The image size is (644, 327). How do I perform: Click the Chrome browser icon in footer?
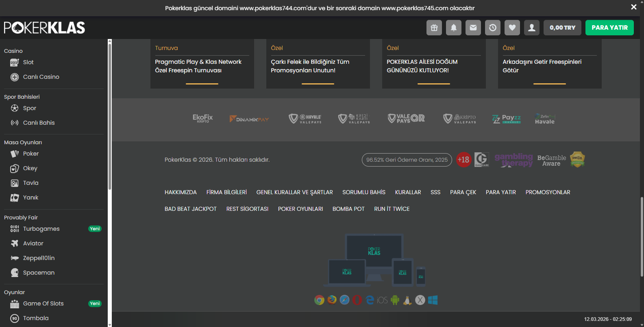[319, 300]
